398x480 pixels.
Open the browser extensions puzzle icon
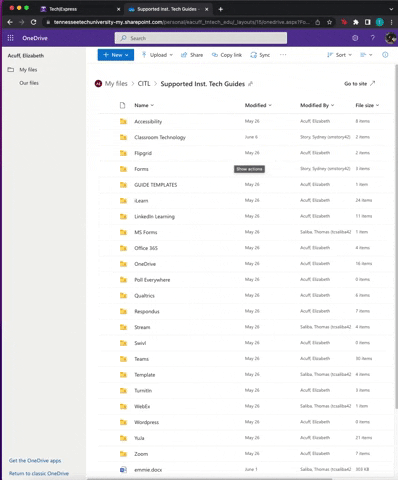pos(356,22)
